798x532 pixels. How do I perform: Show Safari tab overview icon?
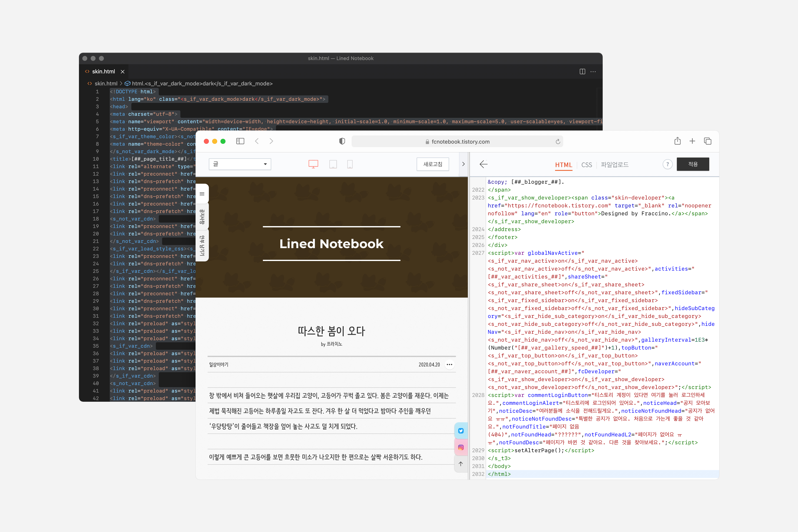click(707, 141)
